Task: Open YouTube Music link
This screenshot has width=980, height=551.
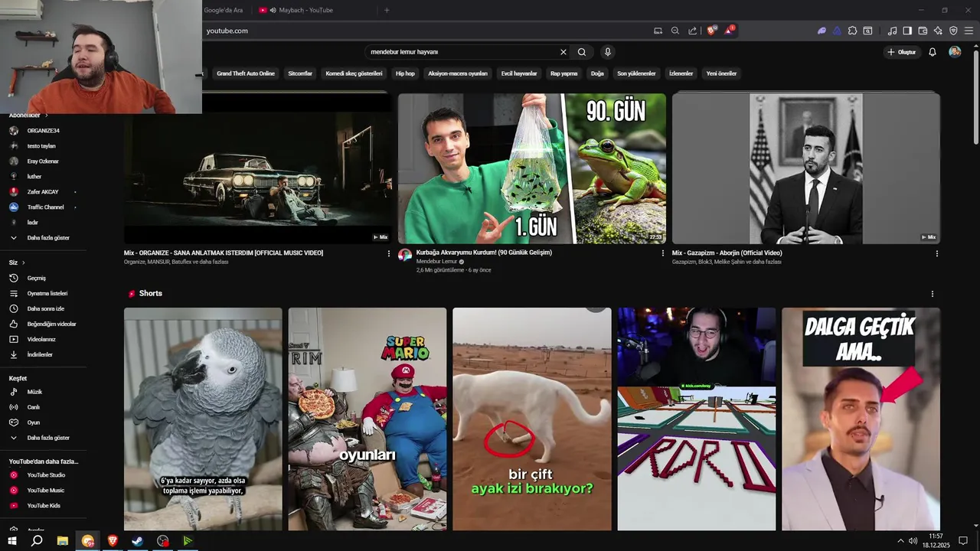Action: pyautogui.click(x=46, y=491)
